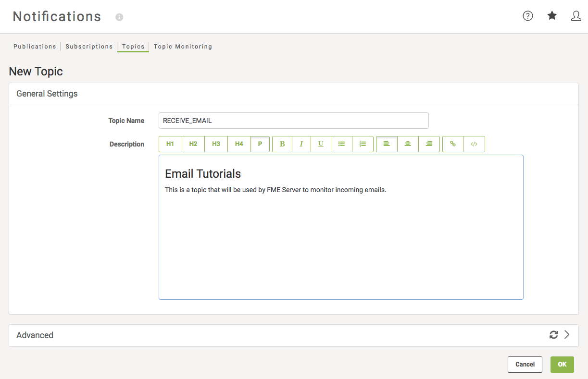The width and height of the screenshot is (588, 379).
Task: Click the Advanced section refresh icon
Action: click(554, 335)
